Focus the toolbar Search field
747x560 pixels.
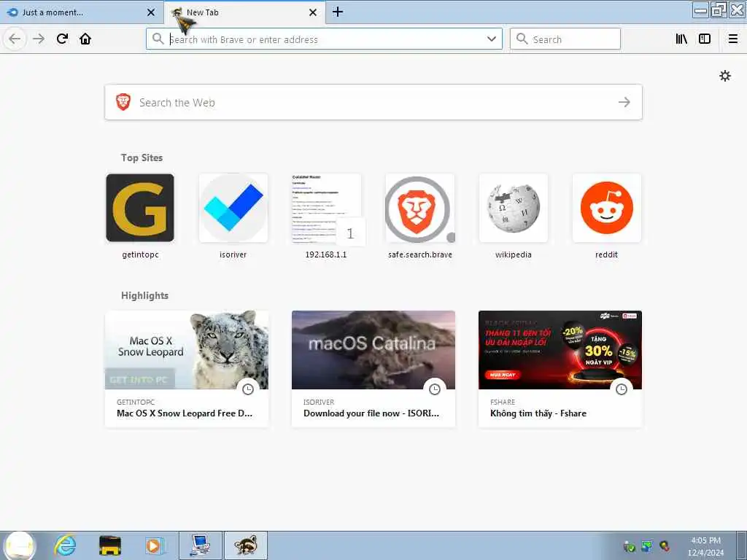click(565, 39)
